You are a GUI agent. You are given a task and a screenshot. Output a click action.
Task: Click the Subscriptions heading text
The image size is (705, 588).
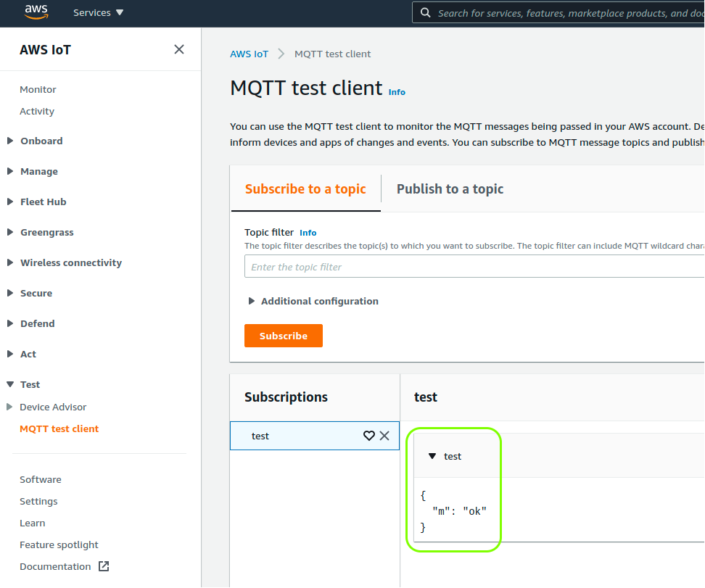click(286, 397)
